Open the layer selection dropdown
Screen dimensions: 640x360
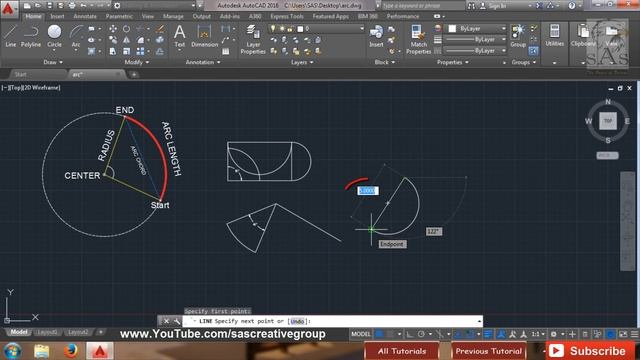click(x=362, y=29)
